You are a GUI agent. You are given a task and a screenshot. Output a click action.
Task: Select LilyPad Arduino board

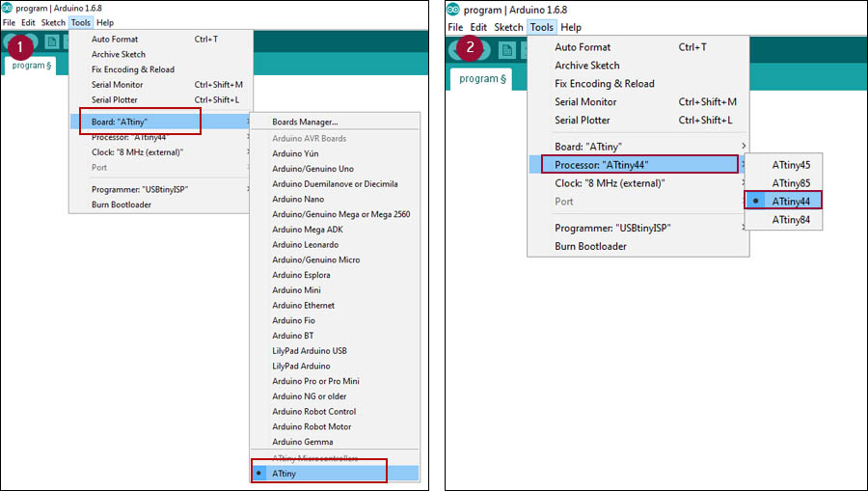(335, 366)
